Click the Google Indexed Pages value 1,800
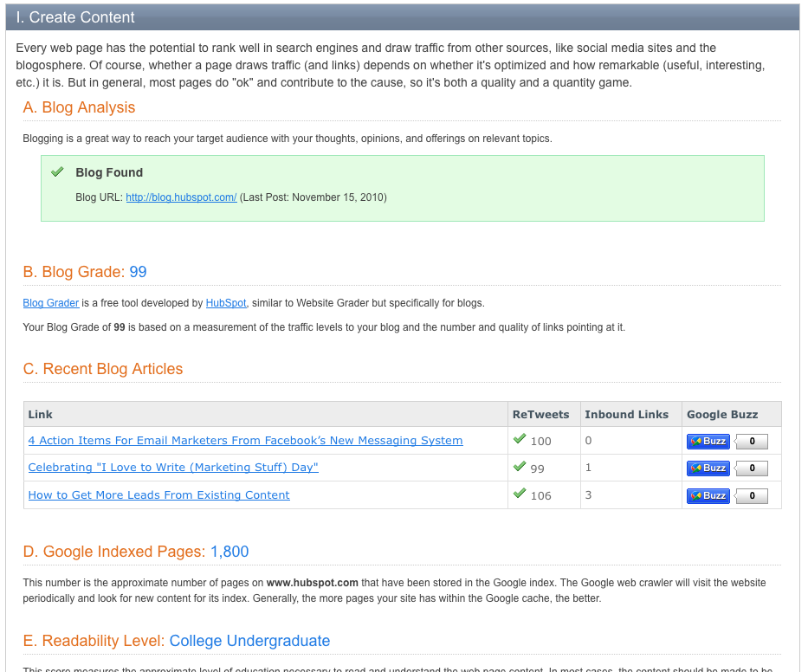Viewport: 808px width, 672px height. [229, 552]
